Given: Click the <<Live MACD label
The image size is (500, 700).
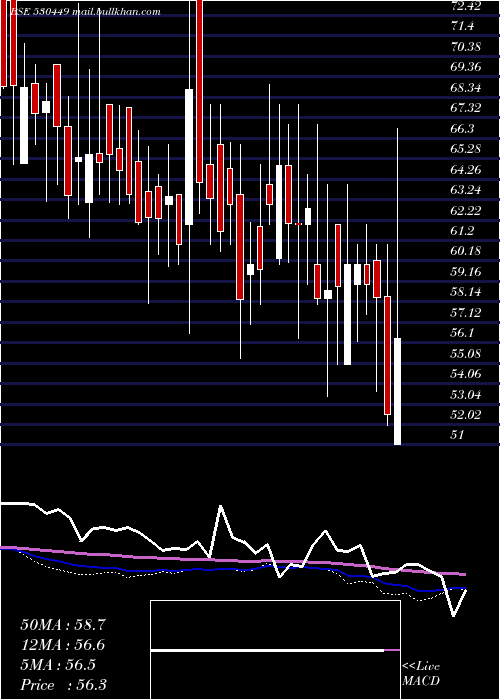Looking at the screenshot, I should click(x=421, y=674).
